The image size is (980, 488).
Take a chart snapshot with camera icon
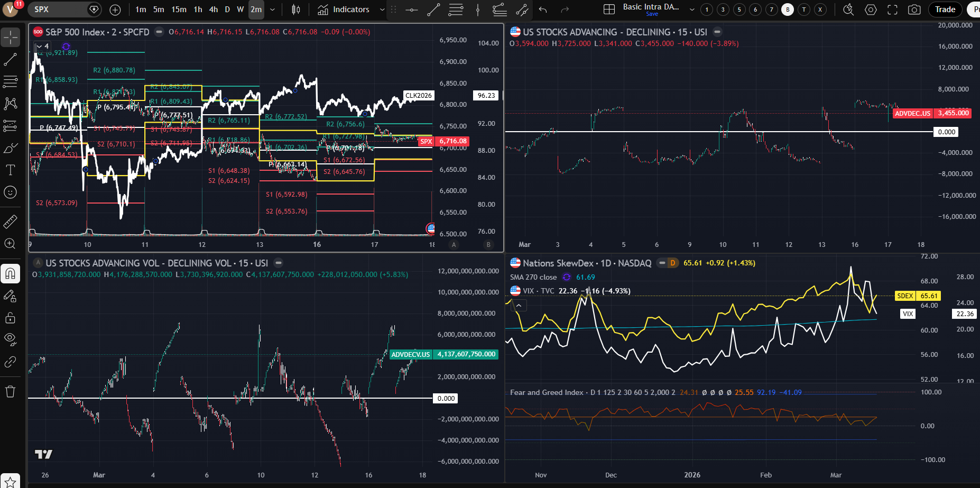[x=914, y=10]
